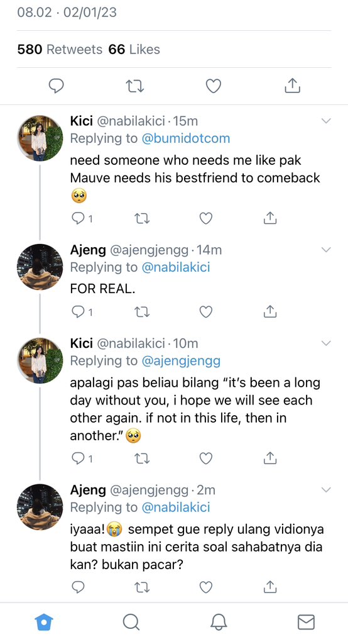Open options chevron on Kici's 15m reply
348x644 pixels.
point(326,121)
